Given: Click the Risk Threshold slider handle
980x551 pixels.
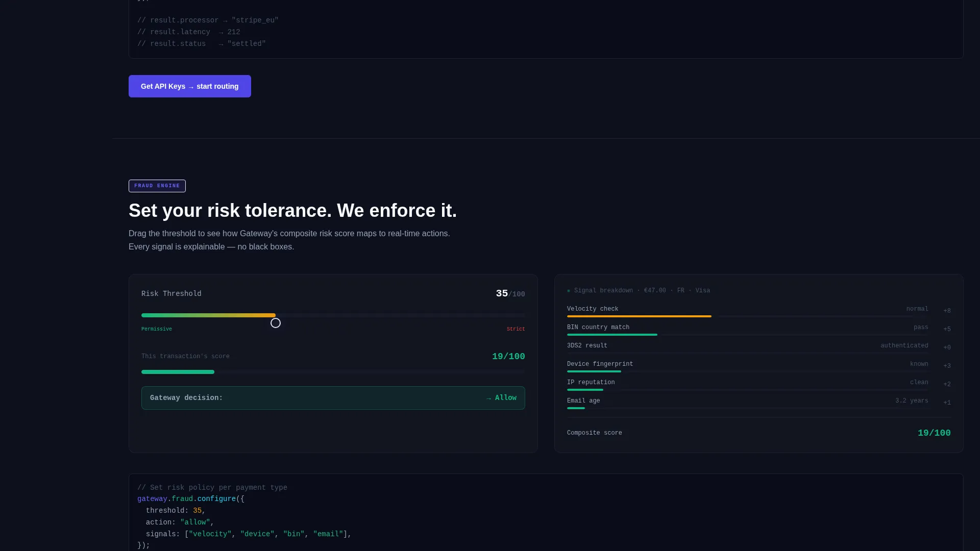Looking at the screenshot, I should pos(276,323).
